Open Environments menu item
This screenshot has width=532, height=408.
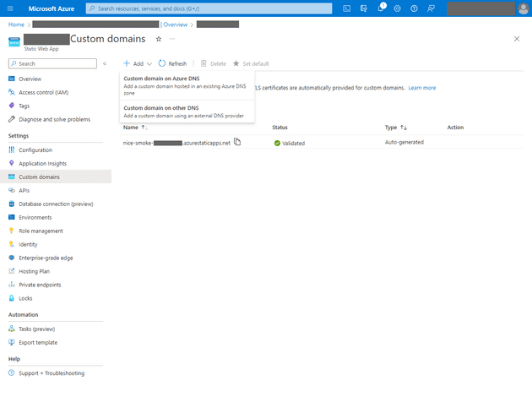pyautogui.click(x=35, y=218)
